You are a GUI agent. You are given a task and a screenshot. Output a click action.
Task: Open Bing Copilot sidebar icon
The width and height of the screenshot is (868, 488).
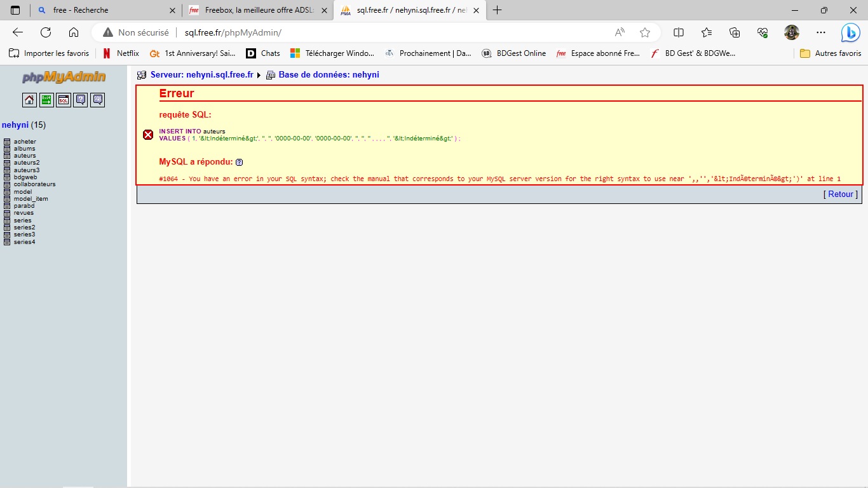[x=850, y=32]
